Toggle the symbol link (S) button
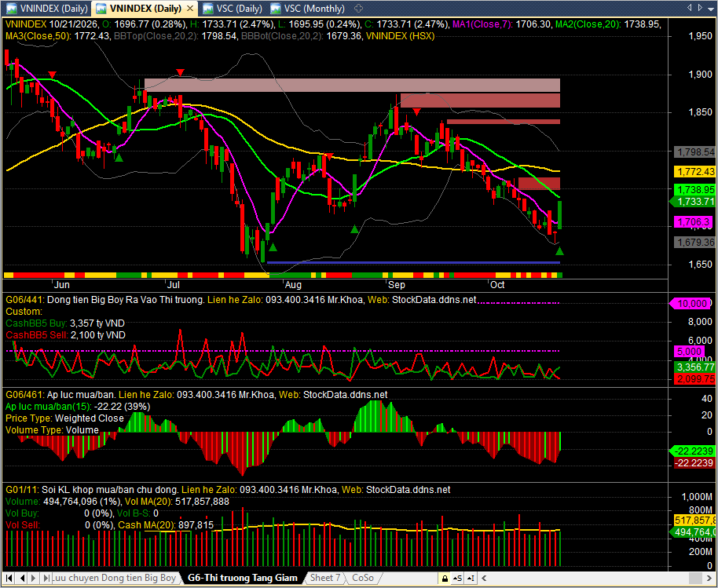 458,579
